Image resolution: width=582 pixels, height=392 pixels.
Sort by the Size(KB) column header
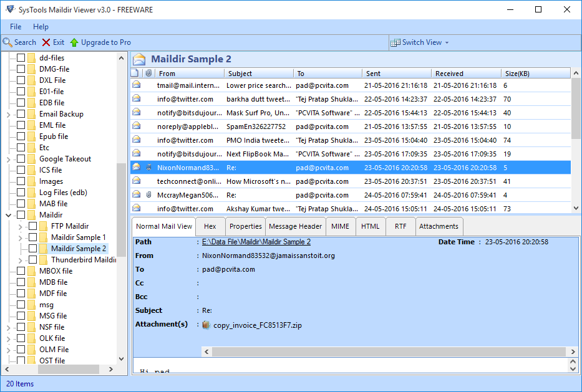point(536,74)
